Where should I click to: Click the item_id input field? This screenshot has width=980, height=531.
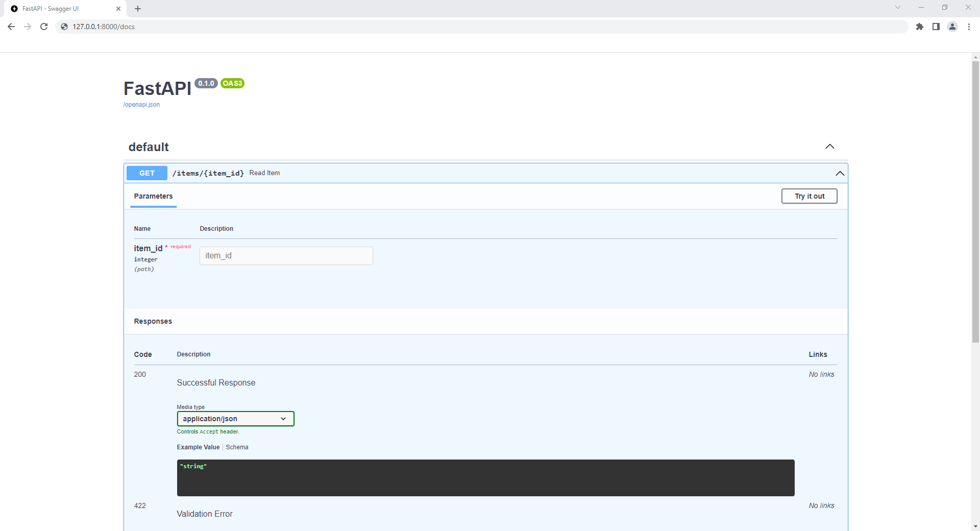pos(286,256)
